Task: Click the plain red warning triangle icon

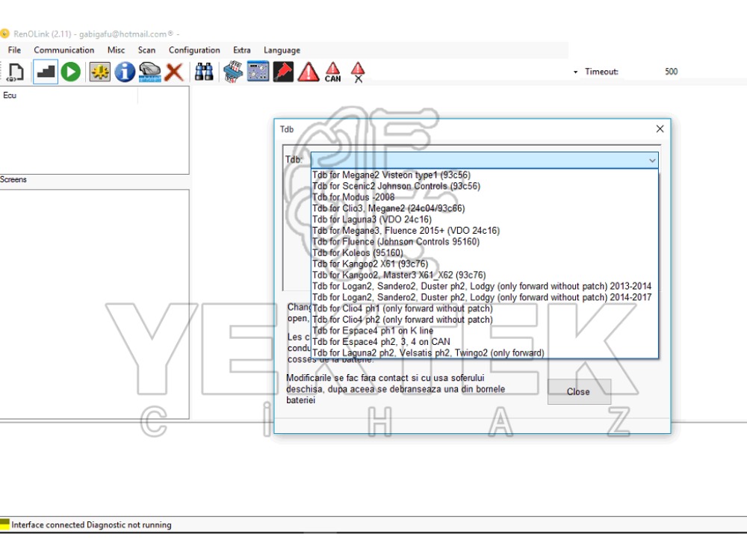Action: click(x=309, y=72)
